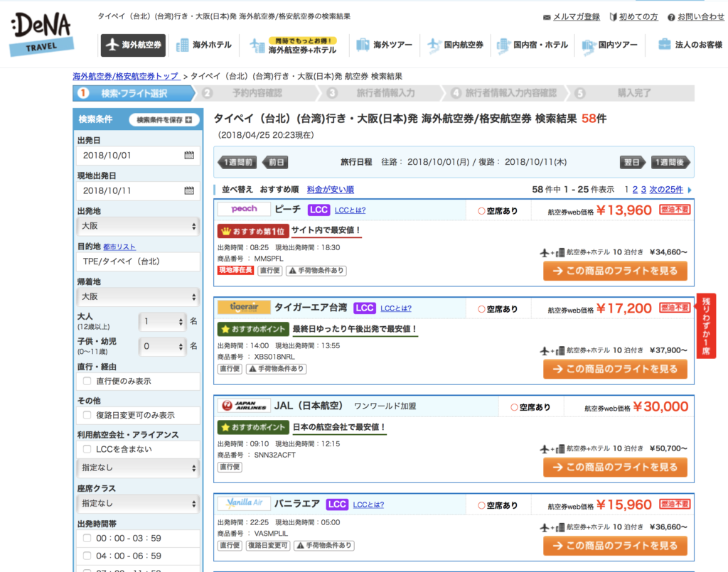Select the 国内宿・ホテル nav tab
Viewport: 728px width, 572px height.
coord(532,45)
